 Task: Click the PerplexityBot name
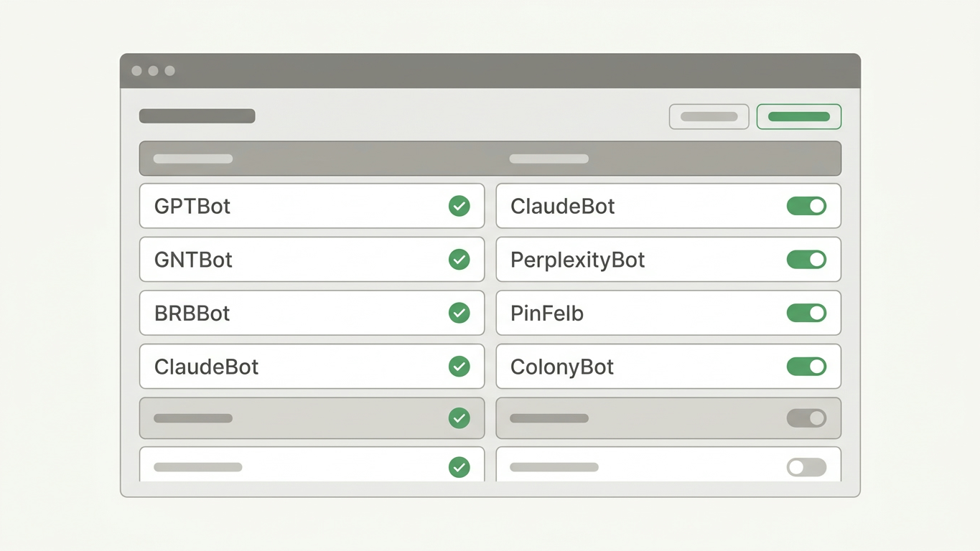pyautogui.click(x=578, y=260)
